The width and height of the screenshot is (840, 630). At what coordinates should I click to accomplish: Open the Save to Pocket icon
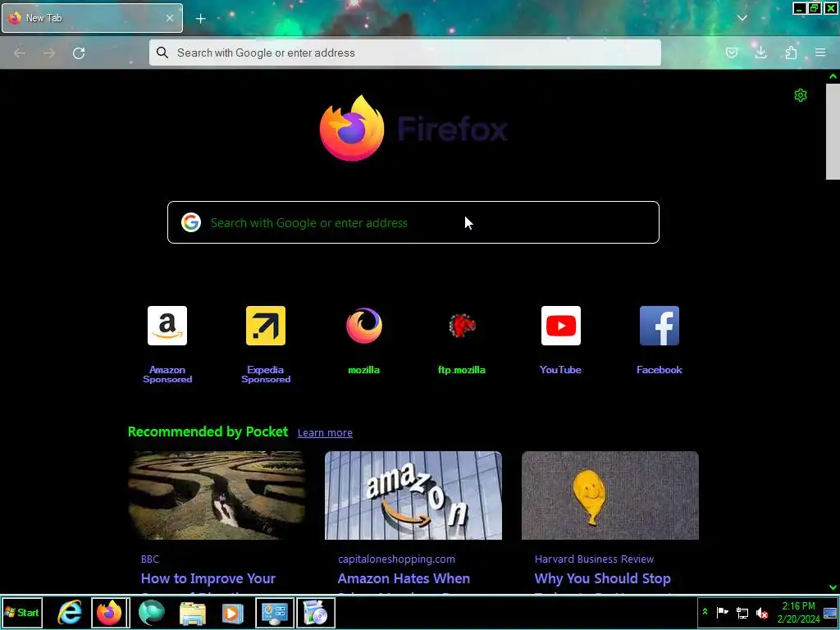click(731, 52)
